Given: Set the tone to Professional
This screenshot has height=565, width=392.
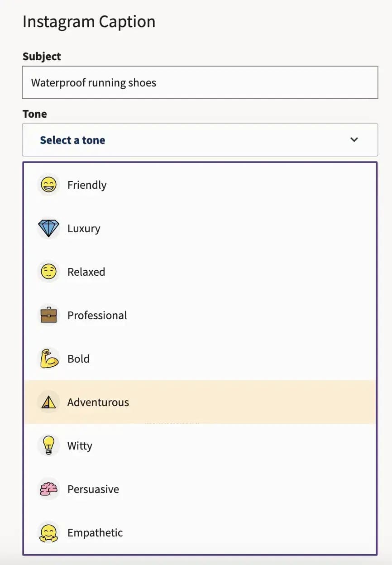Looking at the screenshot, I should (97, 316).
